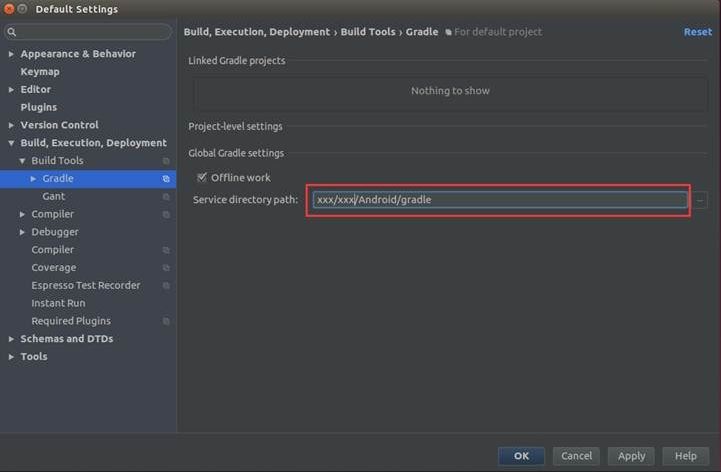The height and width of the screenshot is (472, 721).
Task: Toggle the Offline work checkbox
Action: pos(202,177)
